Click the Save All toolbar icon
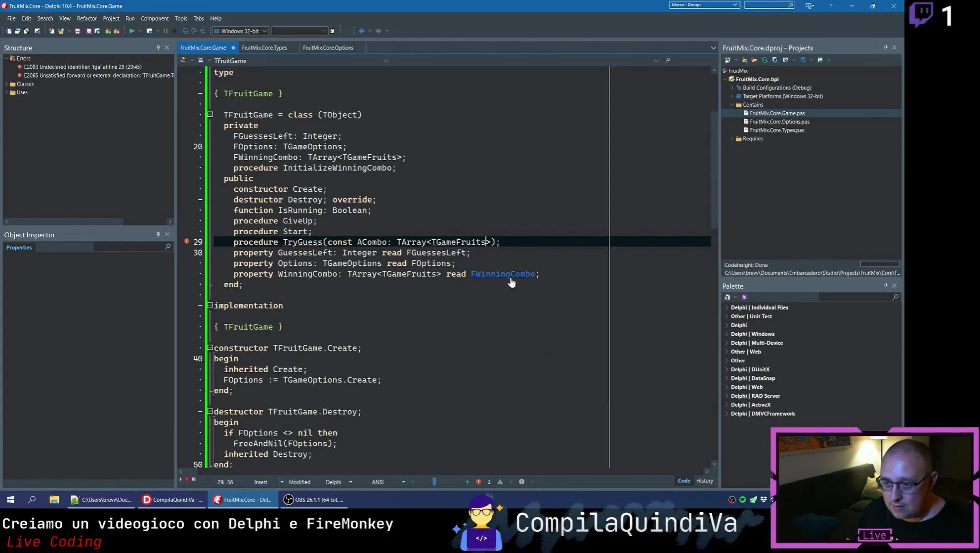The image size is (980, 553). (x=88, y=31)
